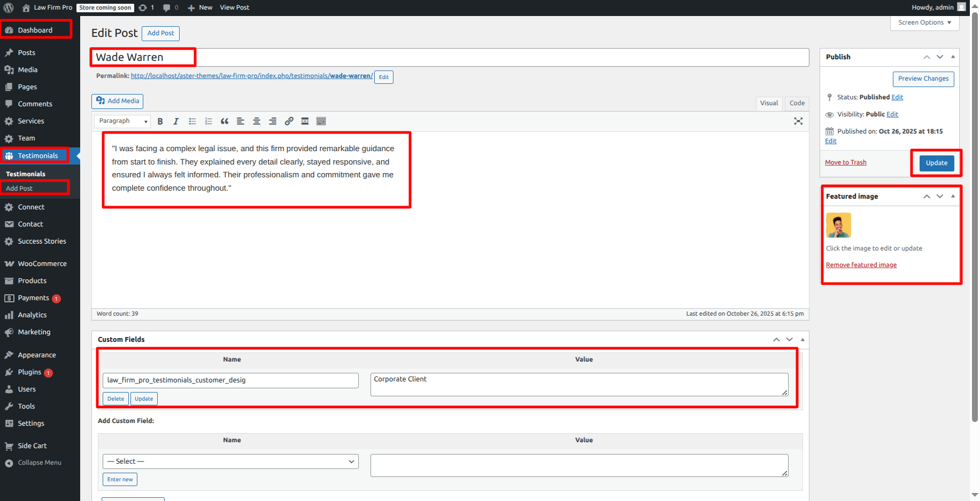Image resolution: width=980 pixels, height=501 pixels.
Task: Apply italic formatting in editor toolbar
Action: point(176,121)
